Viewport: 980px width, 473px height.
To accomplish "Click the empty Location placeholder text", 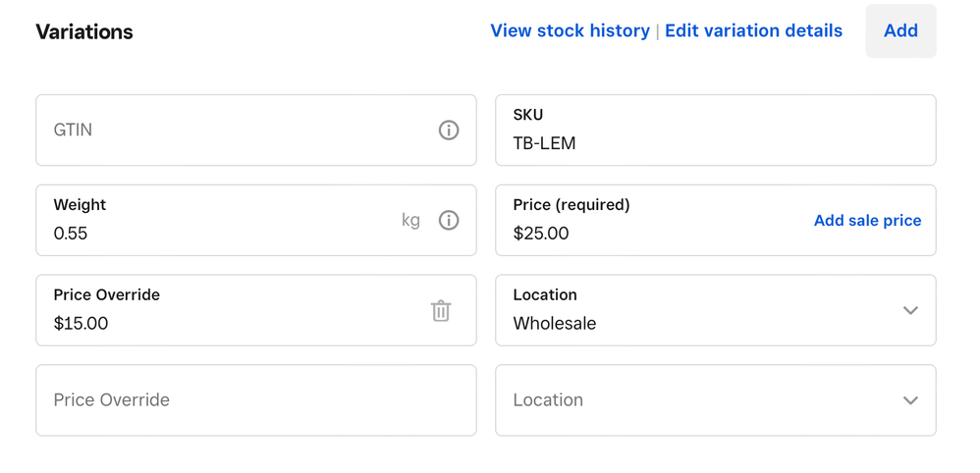I will 548,400.
